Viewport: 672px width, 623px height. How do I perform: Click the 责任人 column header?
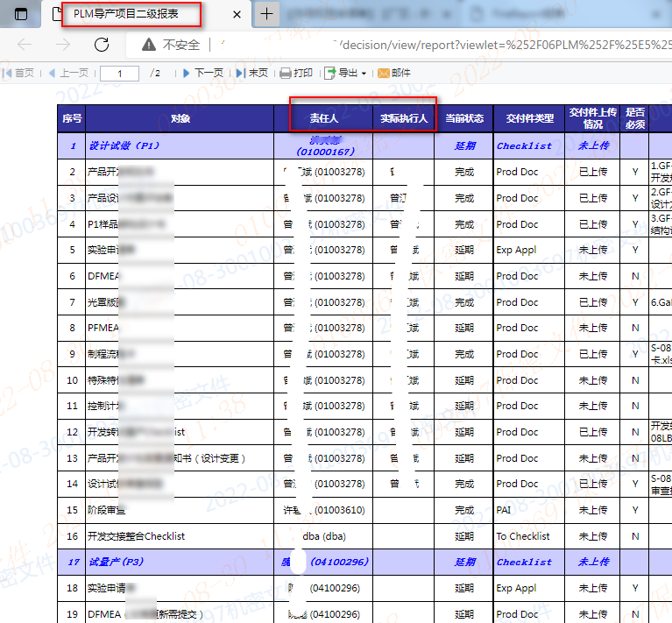tap(324, 118)
